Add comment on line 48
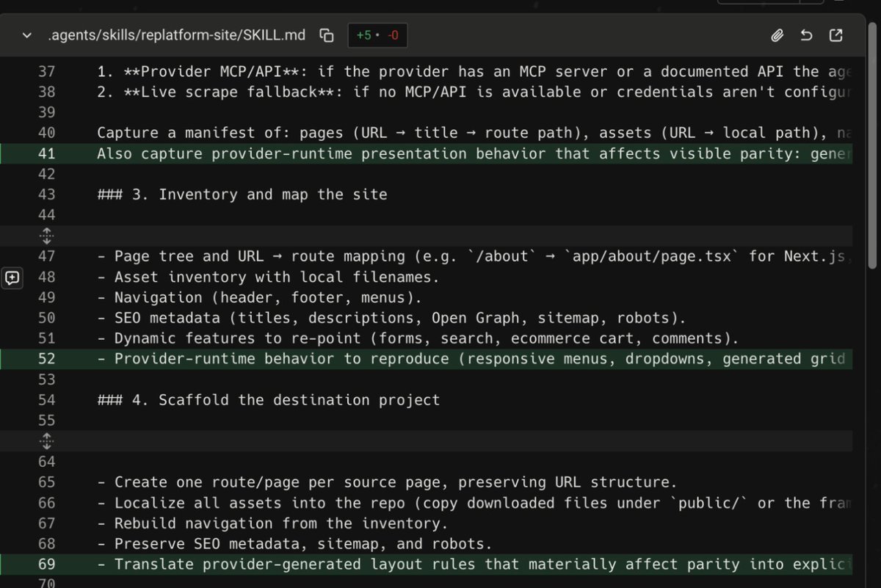This screenshot has width=881, height=588. pyautogui.click(x=12, y=277)
